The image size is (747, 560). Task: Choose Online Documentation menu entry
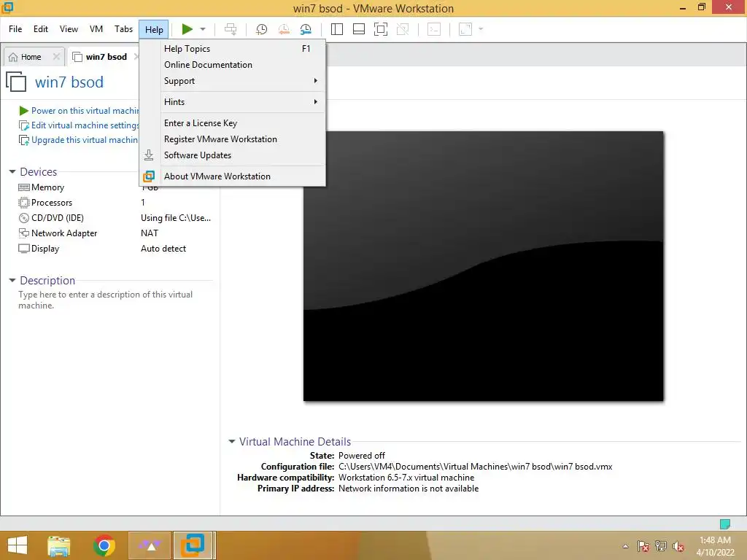click(x=233, y=65)
